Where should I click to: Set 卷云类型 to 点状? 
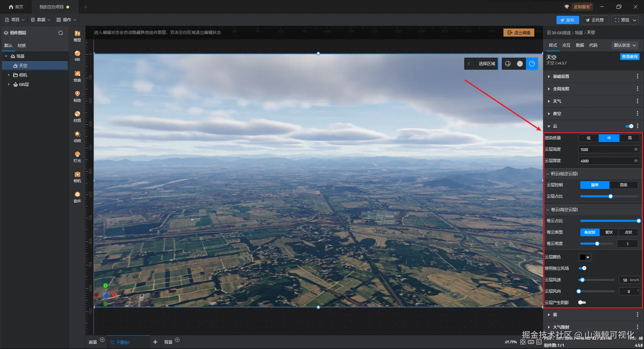(x=628, y=232)
